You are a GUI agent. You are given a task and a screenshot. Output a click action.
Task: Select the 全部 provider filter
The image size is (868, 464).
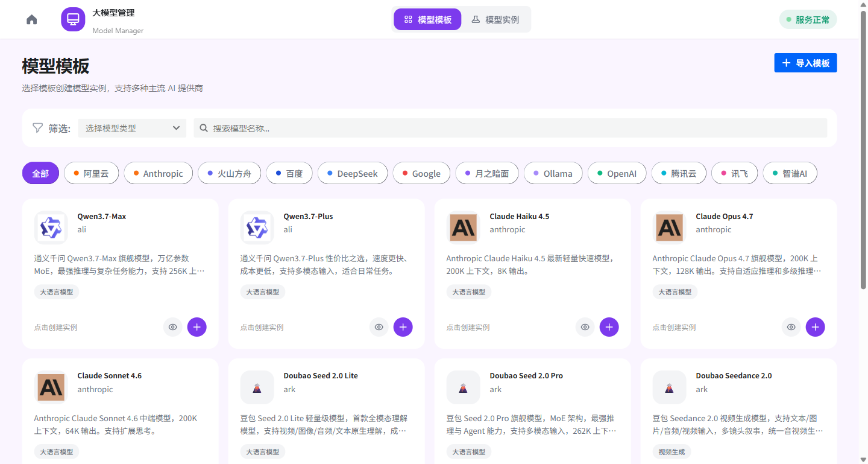pyautogui.click(x=40, y=173)
